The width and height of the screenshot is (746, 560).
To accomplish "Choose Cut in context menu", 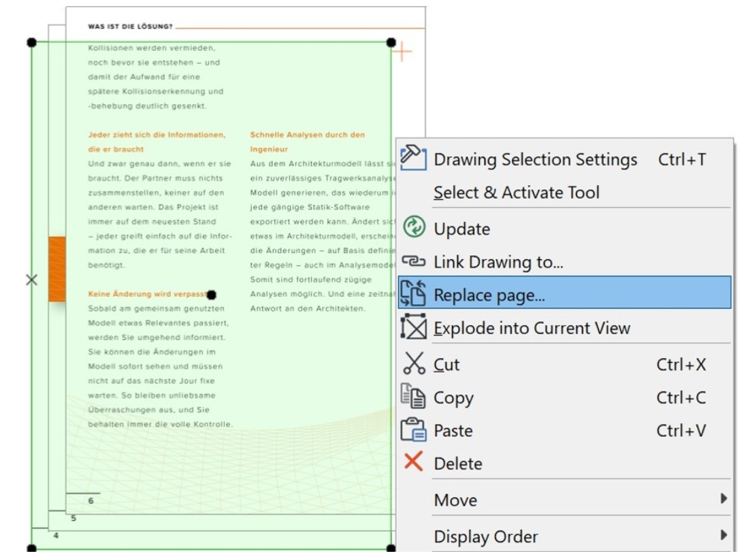I will (x=564, y=364).
